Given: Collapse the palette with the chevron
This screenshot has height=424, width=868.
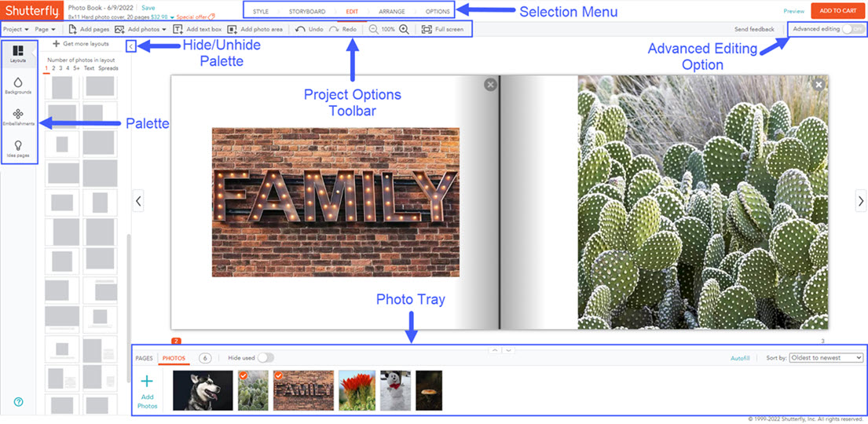Looking at the screenshot, I should 130,47.
